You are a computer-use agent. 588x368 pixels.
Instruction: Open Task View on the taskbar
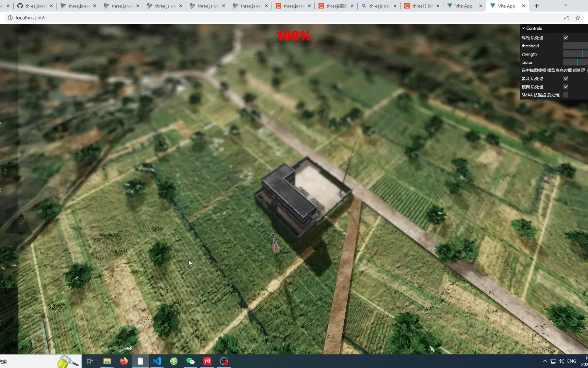[90, 361]
